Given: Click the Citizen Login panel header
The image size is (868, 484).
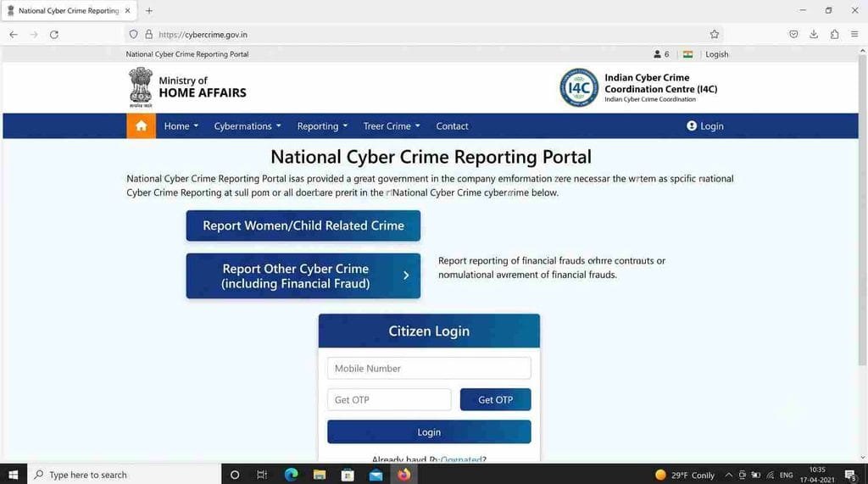Looking at the screenshot, I should point(429,331).
